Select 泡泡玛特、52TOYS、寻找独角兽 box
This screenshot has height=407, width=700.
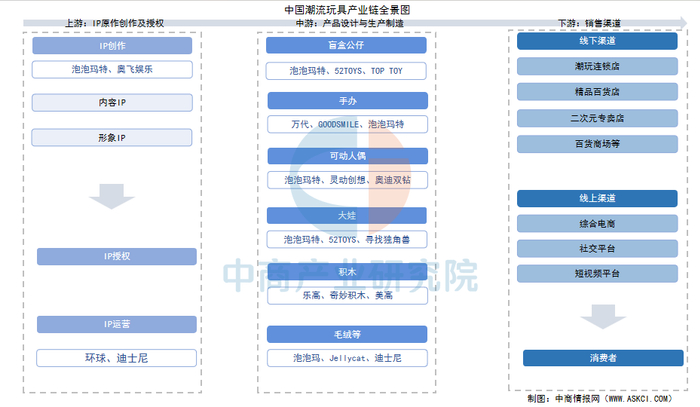(347, 239)
